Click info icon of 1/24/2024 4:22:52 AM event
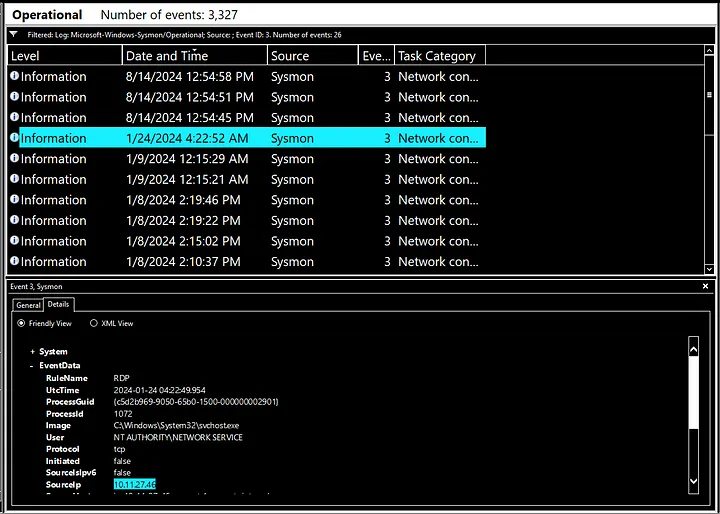 click(x=14, y=138)
